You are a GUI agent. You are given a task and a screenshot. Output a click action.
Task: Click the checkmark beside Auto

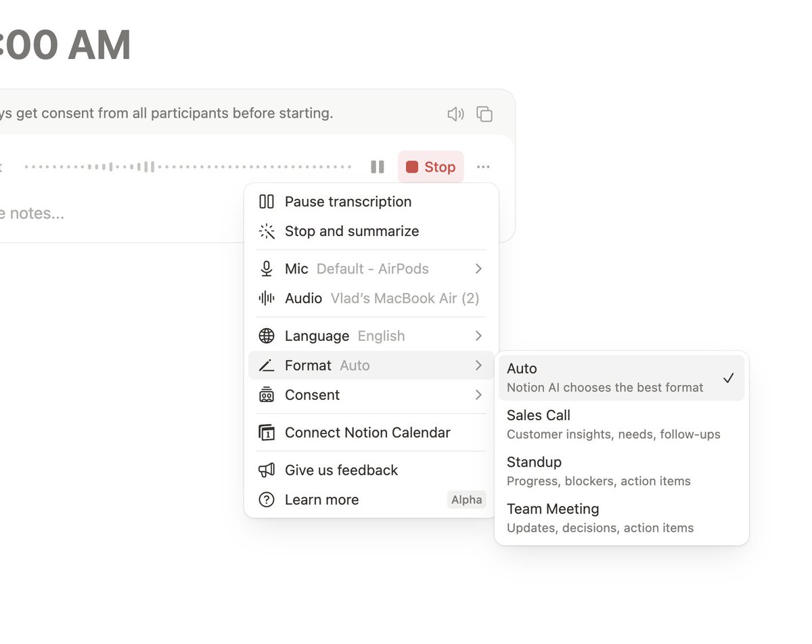728,378
